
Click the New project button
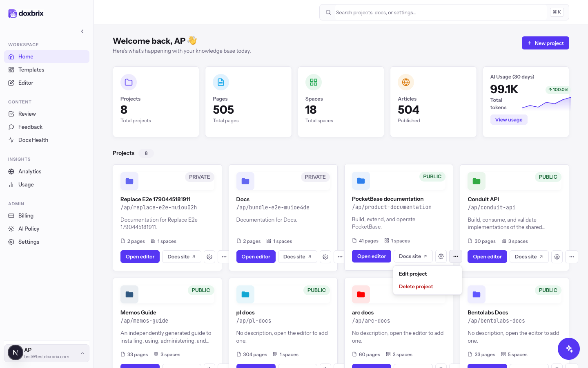pyautogui.click(x=545, y=43)
